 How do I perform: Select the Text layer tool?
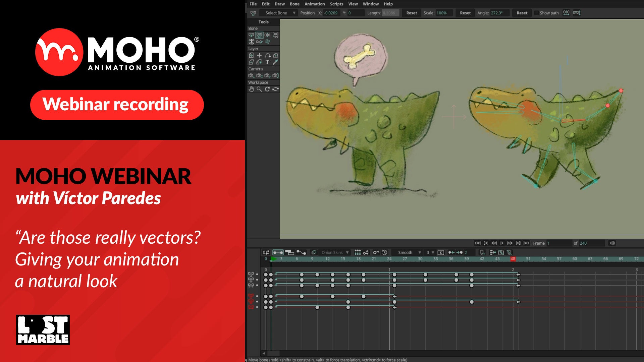coord(267,62)
